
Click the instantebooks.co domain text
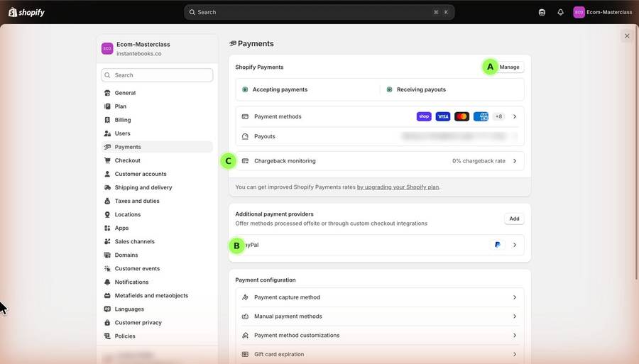click(x=139, y=54)
